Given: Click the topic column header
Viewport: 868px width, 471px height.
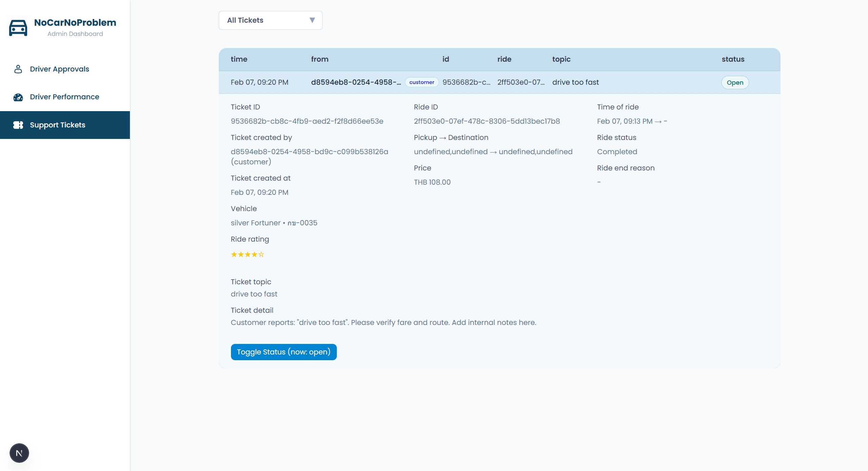Looking at the screenshot, I should (x=561, y=59).
